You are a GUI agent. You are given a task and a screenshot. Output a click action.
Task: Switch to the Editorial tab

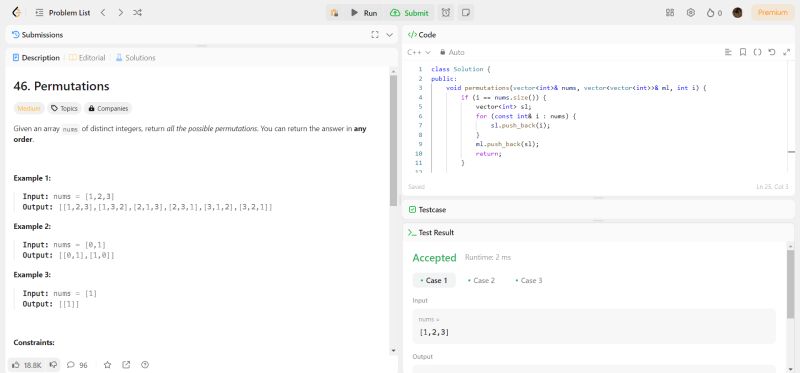(x=87, y=58)
